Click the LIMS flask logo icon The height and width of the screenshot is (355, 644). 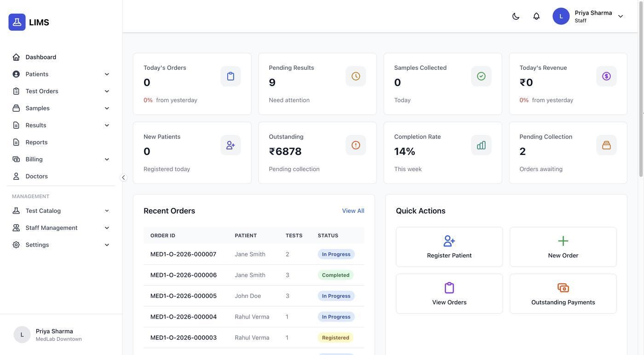(x=17, y=22)
